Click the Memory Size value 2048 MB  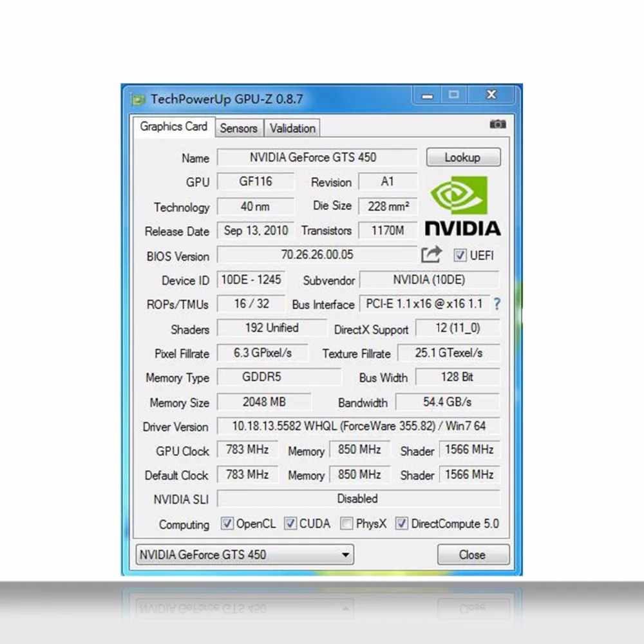(x=264, y=401)
